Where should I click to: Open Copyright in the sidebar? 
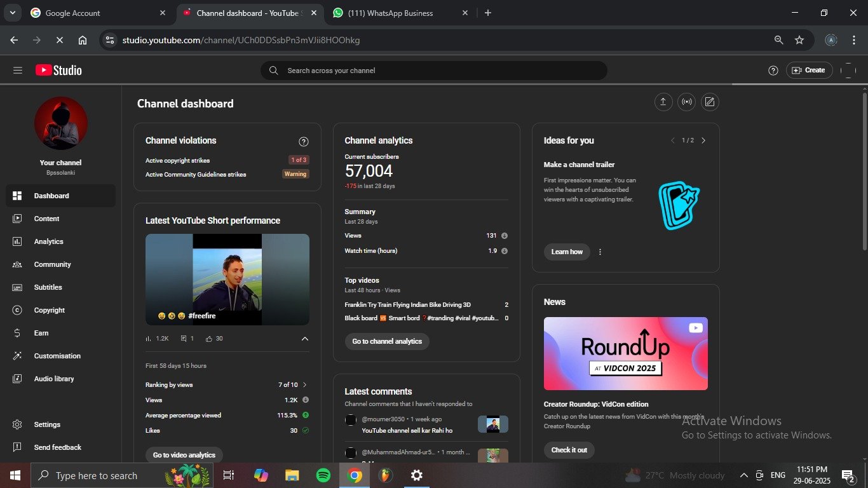60,310
